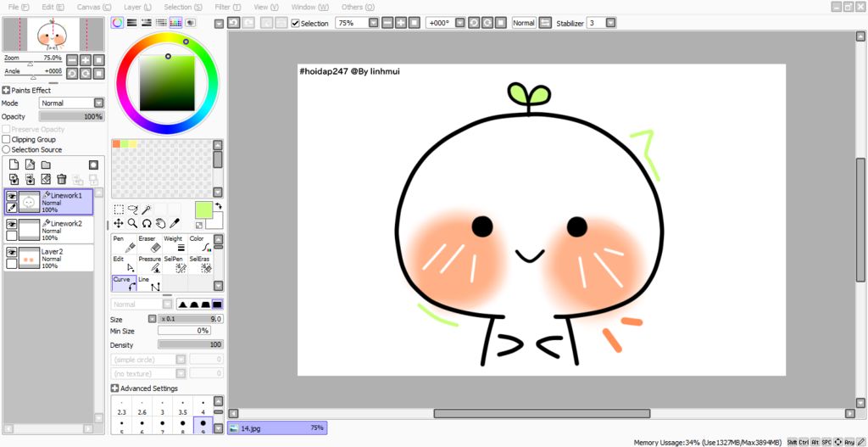Image resolution: width=868 pixels, height=447 pixels.
Task: Click zoom in plus button in navigator
Action: pos(86,60)
